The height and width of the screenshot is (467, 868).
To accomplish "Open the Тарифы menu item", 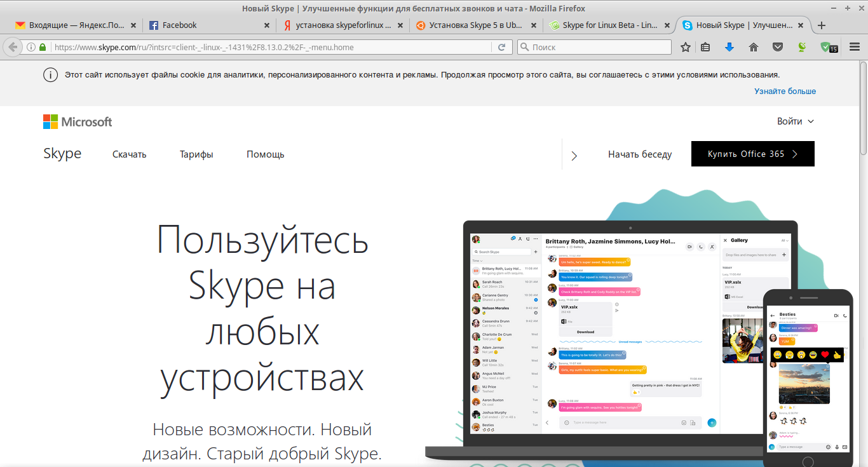I will (x=196, y=154).
